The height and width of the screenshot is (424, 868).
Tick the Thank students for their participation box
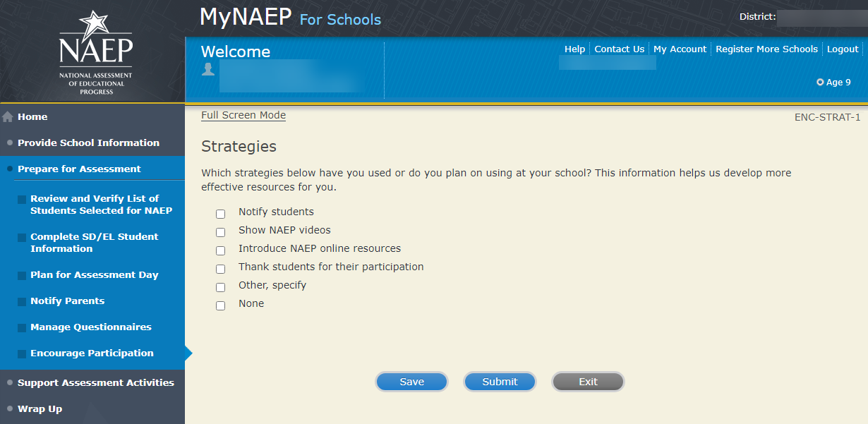coord(221,269)
